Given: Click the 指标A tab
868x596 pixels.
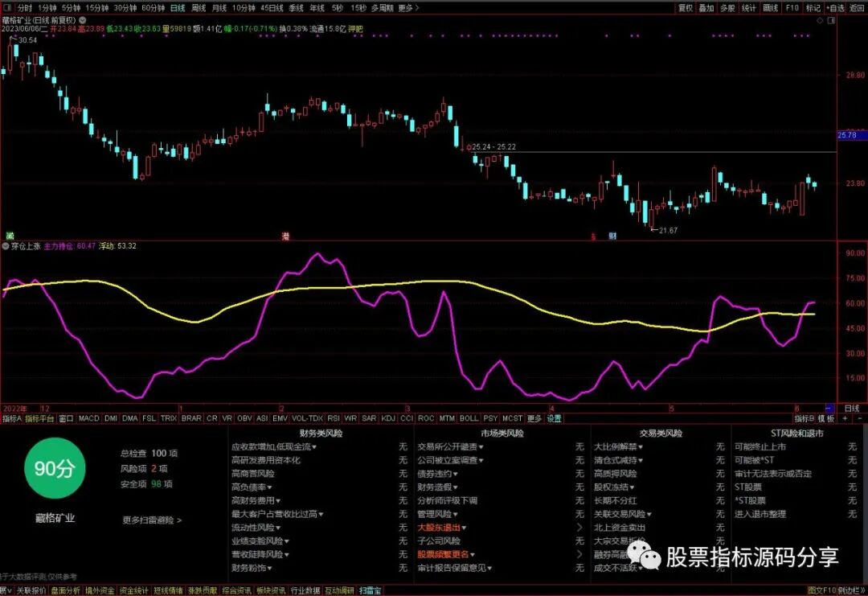Looking at the screenshot, I should [11, 419].
